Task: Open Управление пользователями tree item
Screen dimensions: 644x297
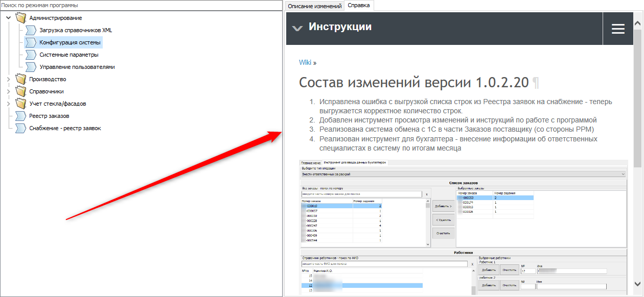Action: (77, 67)
